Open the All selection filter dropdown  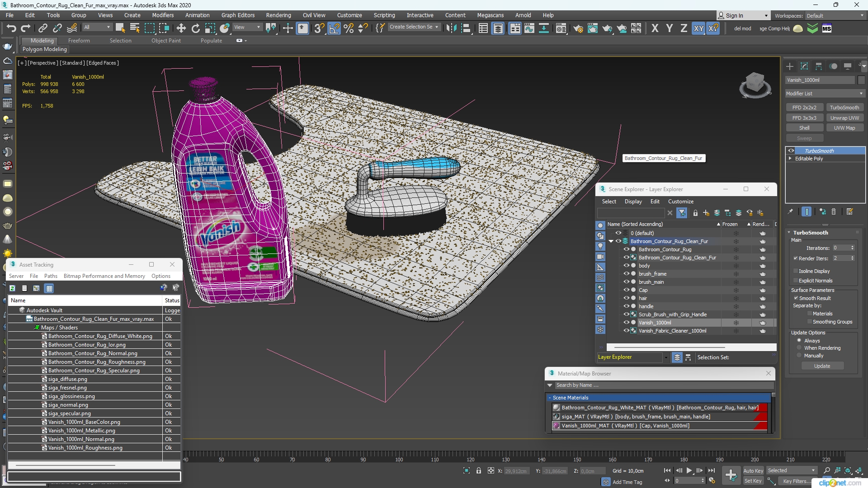pos(97,27)
